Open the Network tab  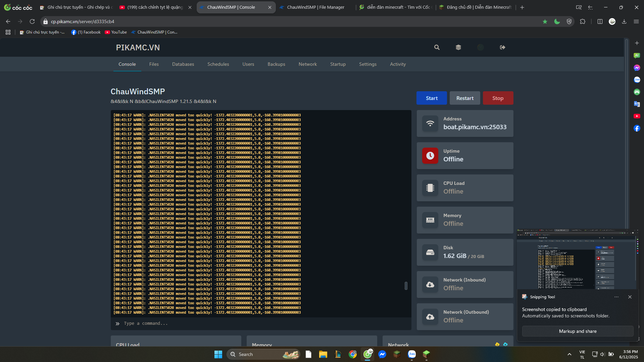308,64
